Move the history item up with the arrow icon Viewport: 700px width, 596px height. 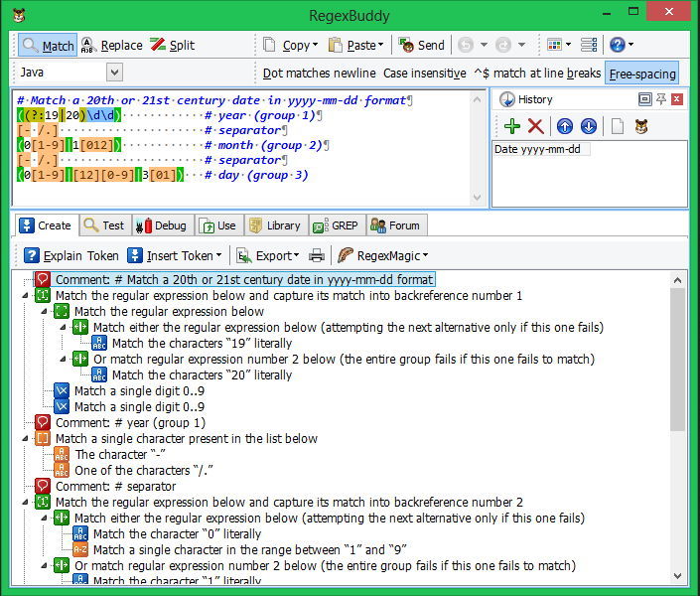[564, 126]
